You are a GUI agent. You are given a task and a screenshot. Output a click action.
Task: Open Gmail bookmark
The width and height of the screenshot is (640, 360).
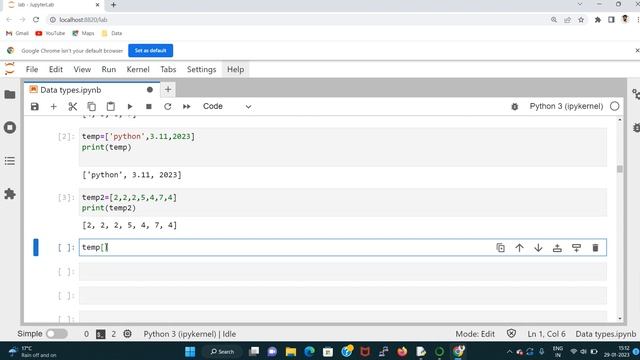[x=17, y=33]
